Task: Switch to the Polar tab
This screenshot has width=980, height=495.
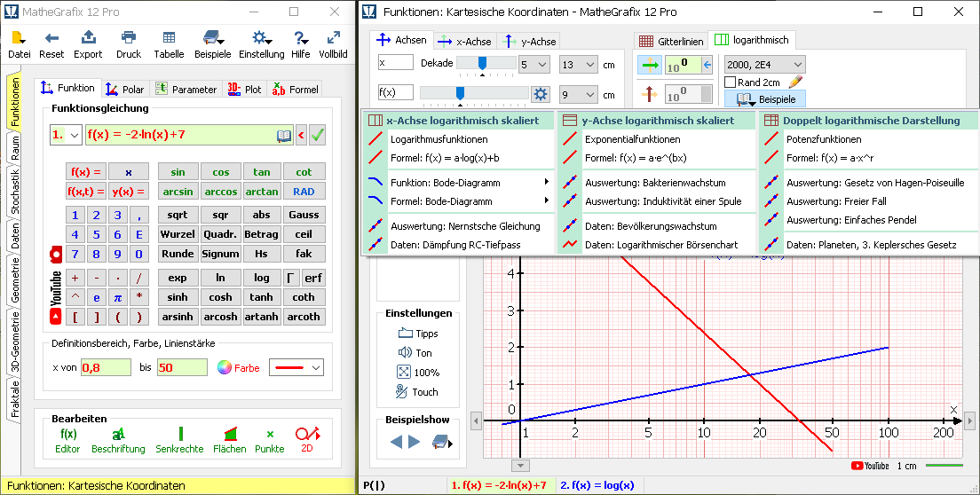Action: tap(124, 90)
